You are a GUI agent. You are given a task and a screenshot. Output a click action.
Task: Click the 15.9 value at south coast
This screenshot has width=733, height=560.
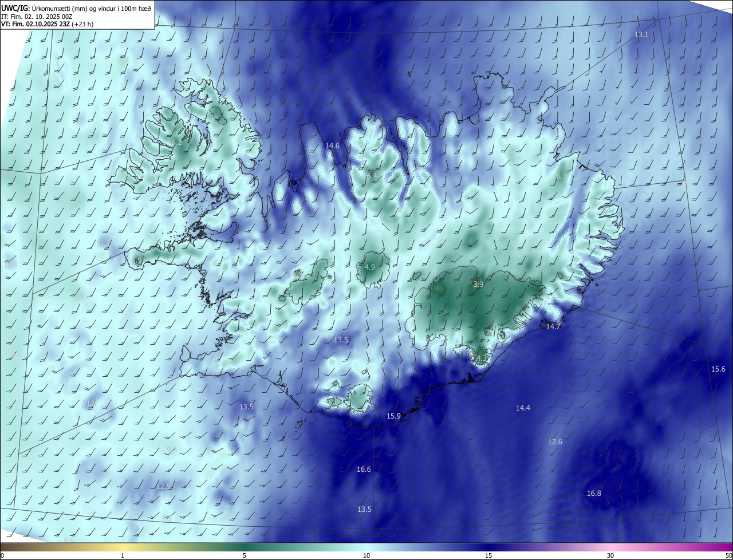pyautogui.click(x=393, y=416)
